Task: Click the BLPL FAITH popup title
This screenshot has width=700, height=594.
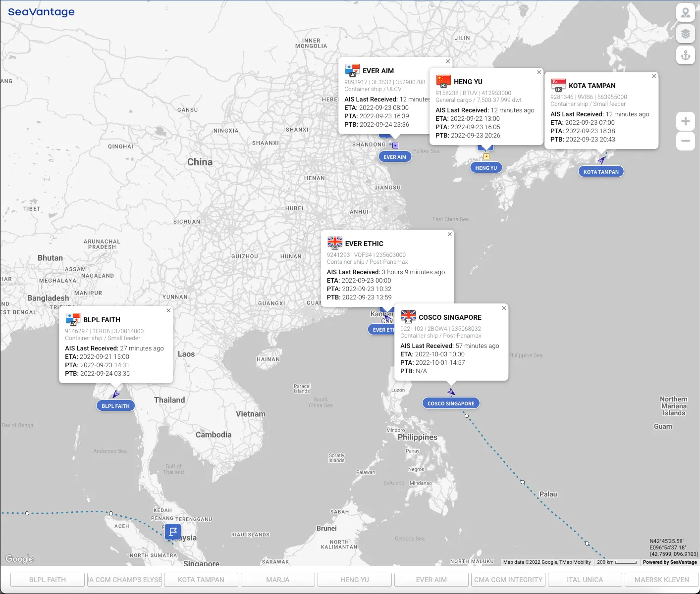Action: click(102, 320)
